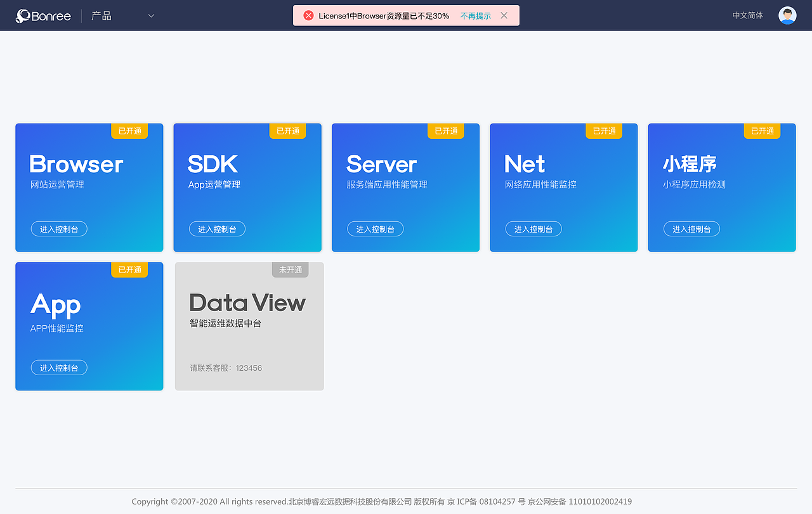812x514 pixels.
Task: Click the License1 Browser resource warning text
Action: [x=384, y=16]
